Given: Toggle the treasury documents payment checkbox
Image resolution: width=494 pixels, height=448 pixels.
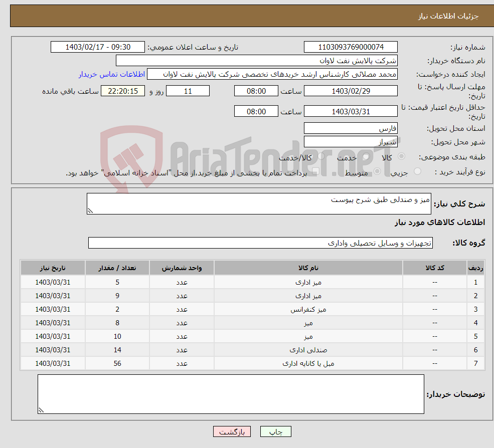Looking at the screenshot, I should coord(315,171).
